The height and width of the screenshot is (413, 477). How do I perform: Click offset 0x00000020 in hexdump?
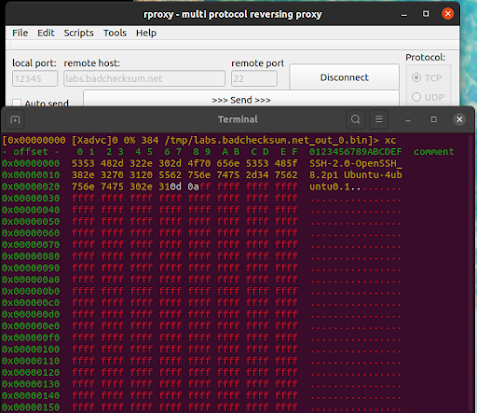[x=31, y=187]
